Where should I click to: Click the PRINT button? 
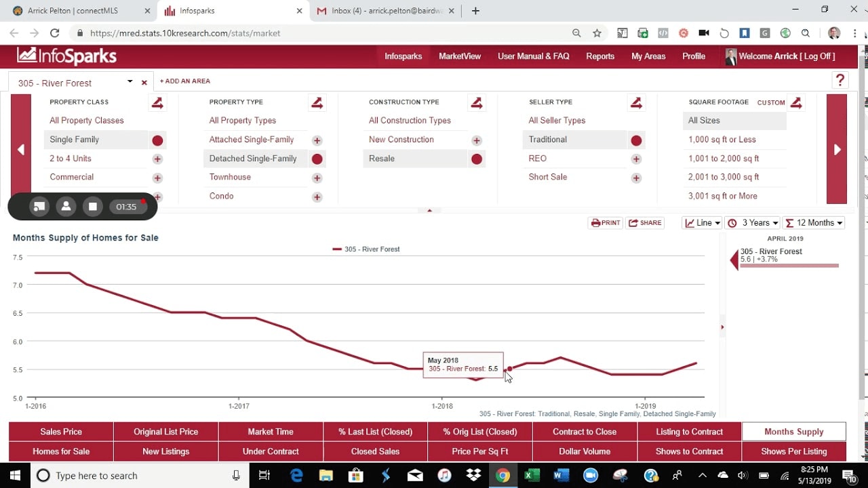(605, 222)
